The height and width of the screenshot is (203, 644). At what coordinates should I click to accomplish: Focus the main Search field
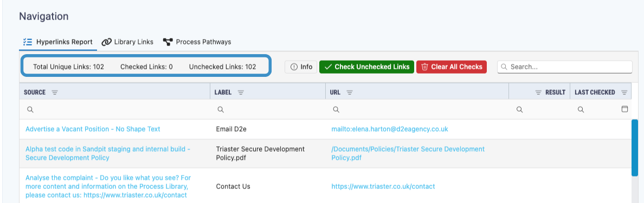pyautogui.click(x=565, y=67)
